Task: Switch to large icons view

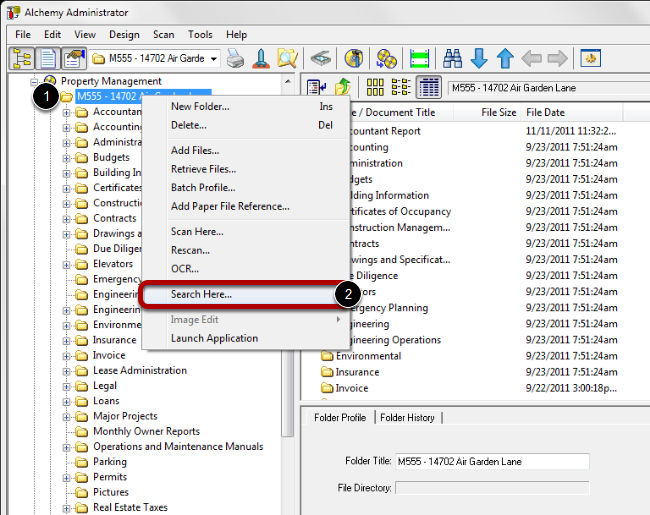Action: coord(375,87)
